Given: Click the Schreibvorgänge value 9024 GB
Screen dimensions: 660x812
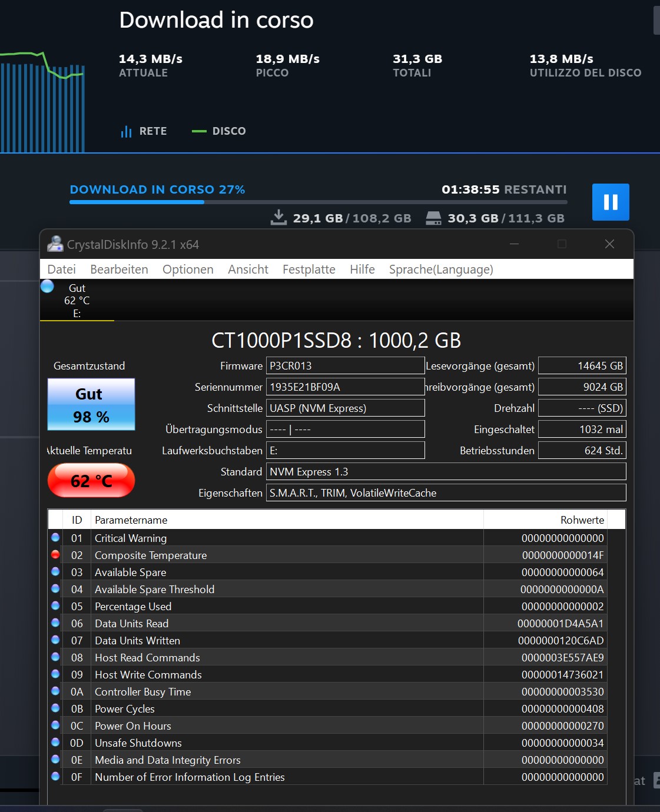Looking at the screenshot, I should click(582, 387).
